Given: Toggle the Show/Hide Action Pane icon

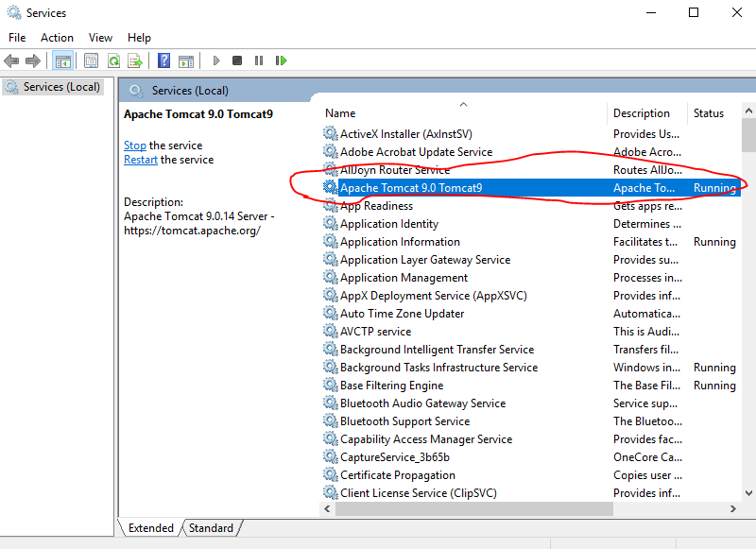Looking at the screenshot, I should [186, 60].
